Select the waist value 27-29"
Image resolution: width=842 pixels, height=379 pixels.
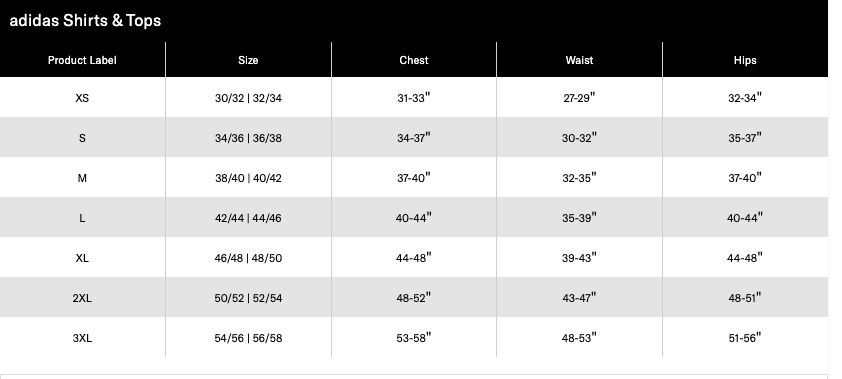click(x=579, y=98)
